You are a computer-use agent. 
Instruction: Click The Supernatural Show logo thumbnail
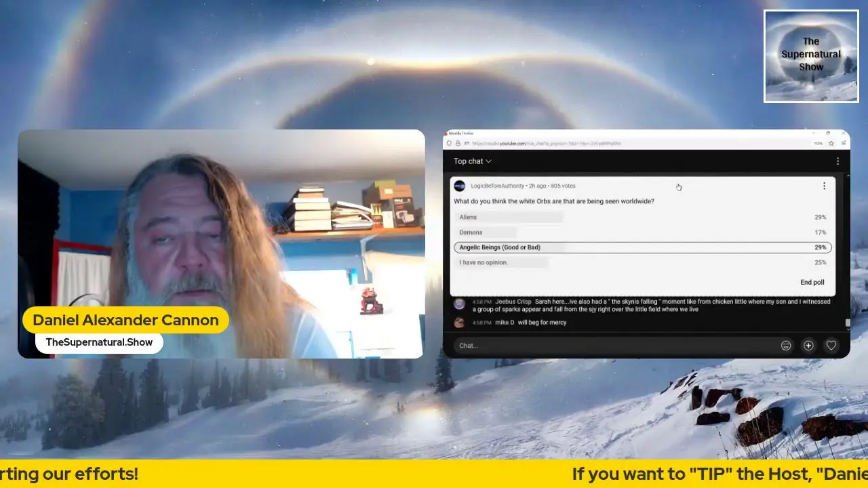(x=812, y=56)
